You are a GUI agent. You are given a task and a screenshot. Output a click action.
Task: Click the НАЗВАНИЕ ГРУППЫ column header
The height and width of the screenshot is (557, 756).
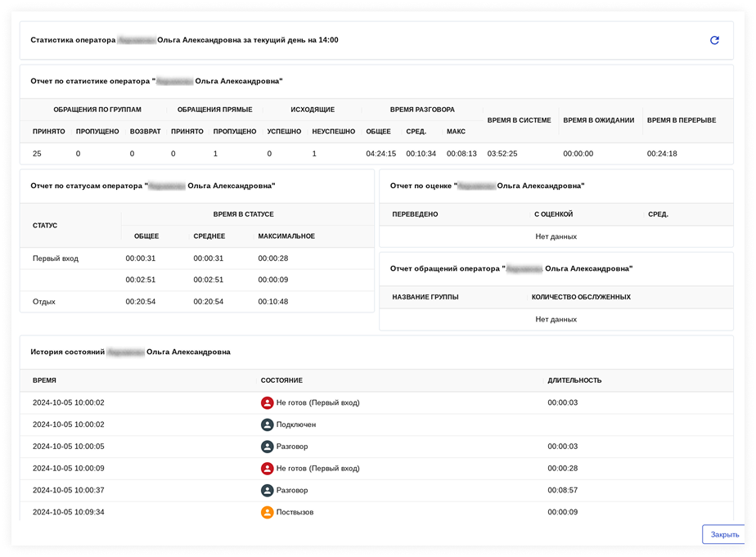(425, 297)
